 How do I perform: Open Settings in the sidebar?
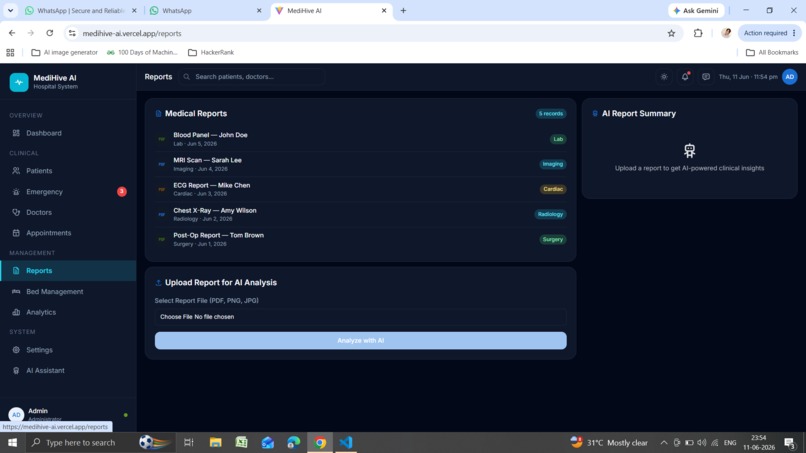[x=68, y=350]
